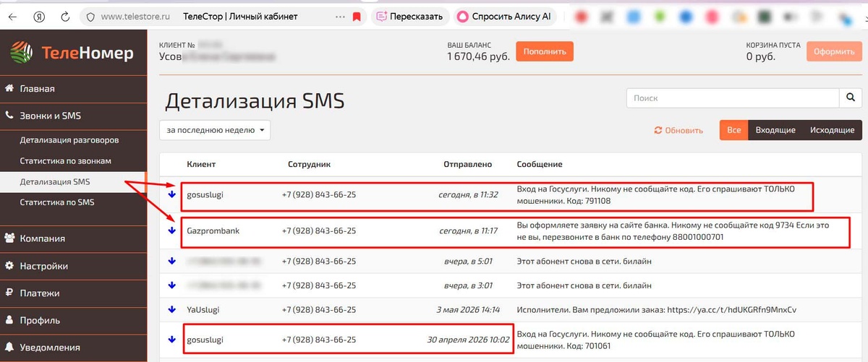Click the phone icon beside Звонки и SMS

coord(9,116)
